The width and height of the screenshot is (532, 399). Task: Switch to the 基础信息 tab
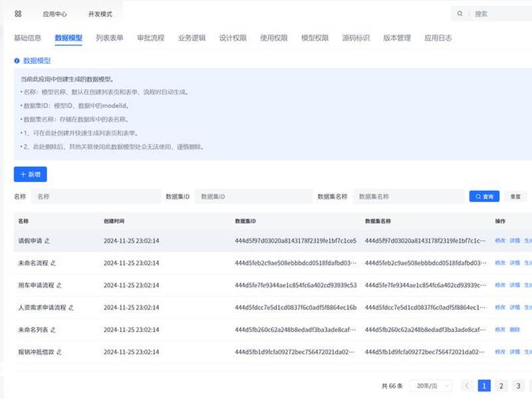(x=27, y=38)
